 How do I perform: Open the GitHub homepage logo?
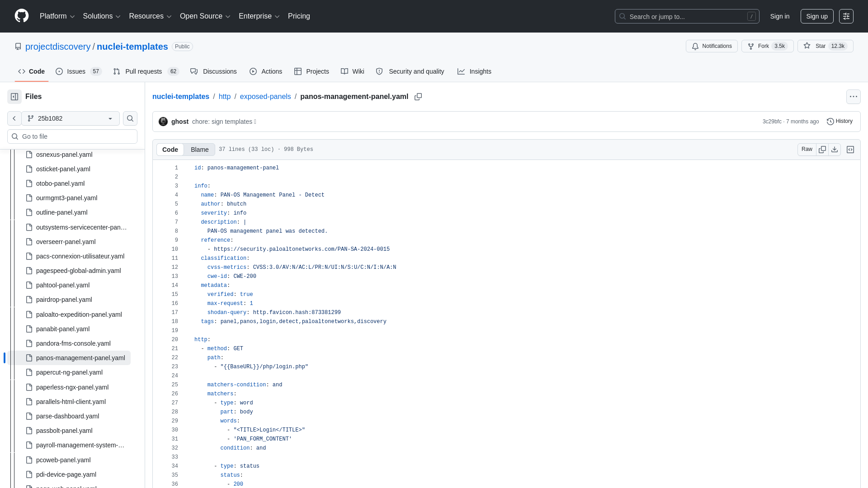(22, 16)
